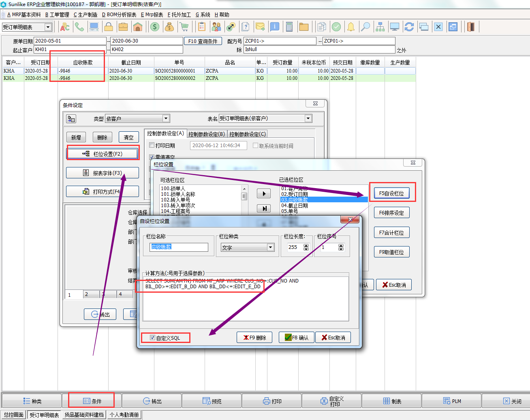Click the green checkmark toolbar icon

336,27
